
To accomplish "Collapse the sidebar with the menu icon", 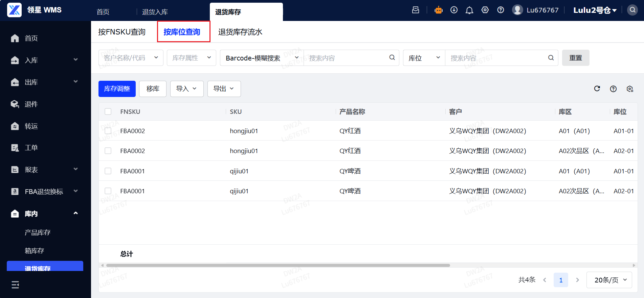I will 15,285.
